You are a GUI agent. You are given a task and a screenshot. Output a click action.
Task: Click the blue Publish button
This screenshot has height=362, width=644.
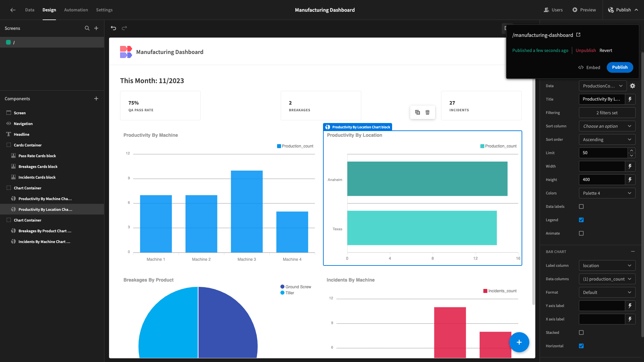tap(620, 67)
